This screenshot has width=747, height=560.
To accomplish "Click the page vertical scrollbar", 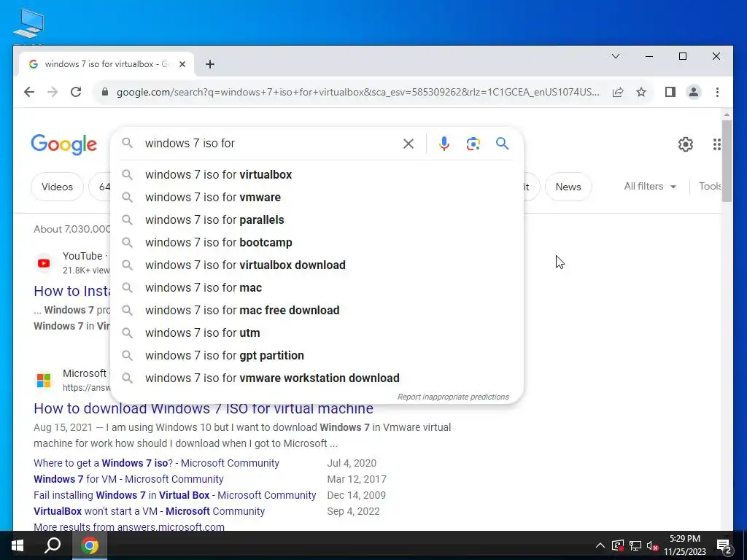I will click(727, 162).
